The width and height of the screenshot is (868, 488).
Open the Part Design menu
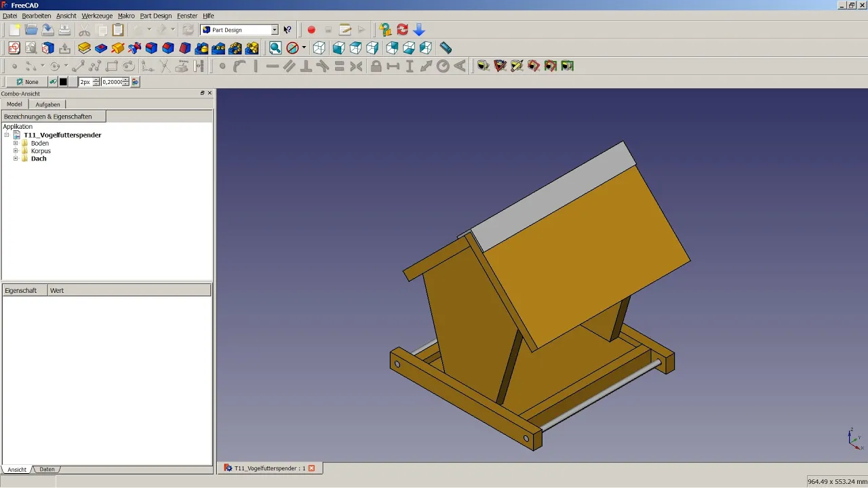(156, 16)
